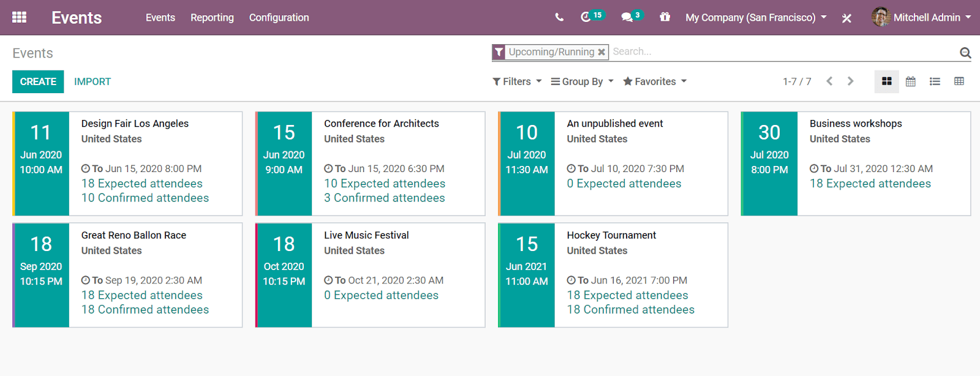
Task: Click 0 Expected attendees on Live Music Festival
Action: point(382,295)
